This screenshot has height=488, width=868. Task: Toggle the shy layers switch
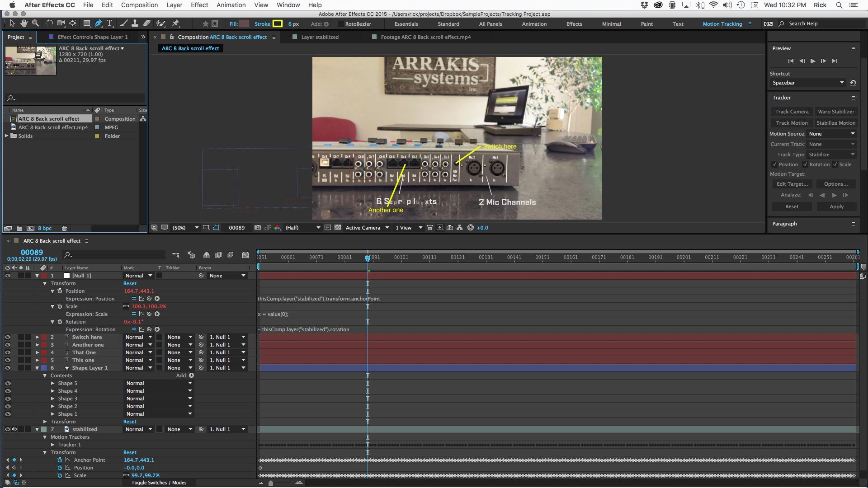(206, 255)
